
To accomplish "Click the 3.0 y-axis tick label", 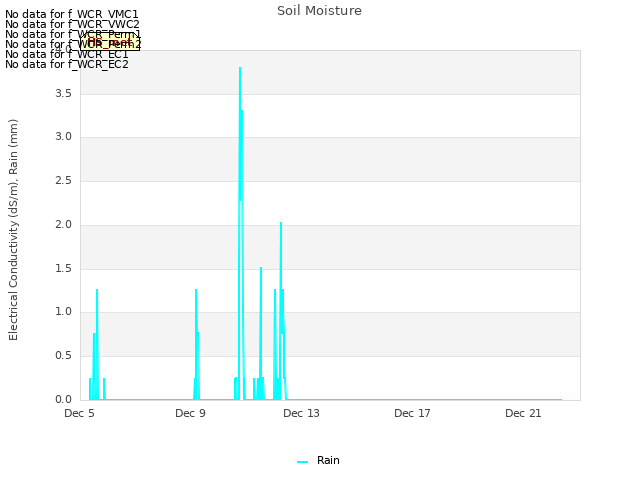I will pyautogui.click(x=63, y=136).
